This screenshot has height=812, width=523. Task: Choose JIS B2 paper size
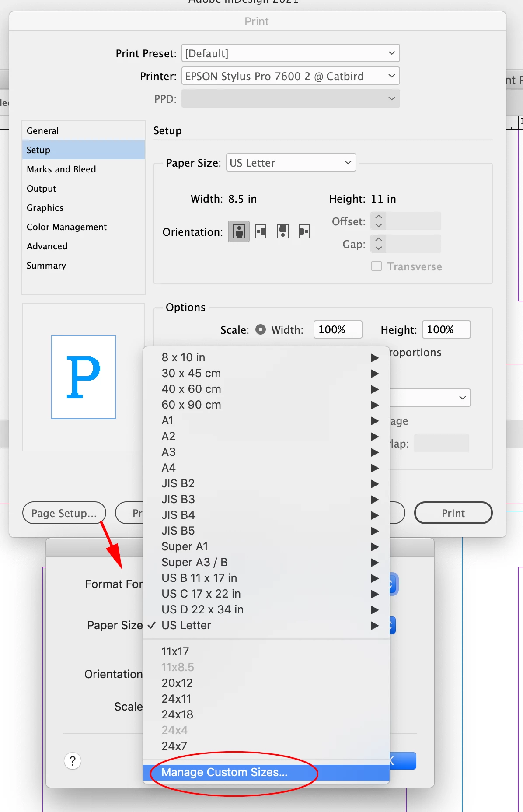pyautogui.click(x=266, y=483)
